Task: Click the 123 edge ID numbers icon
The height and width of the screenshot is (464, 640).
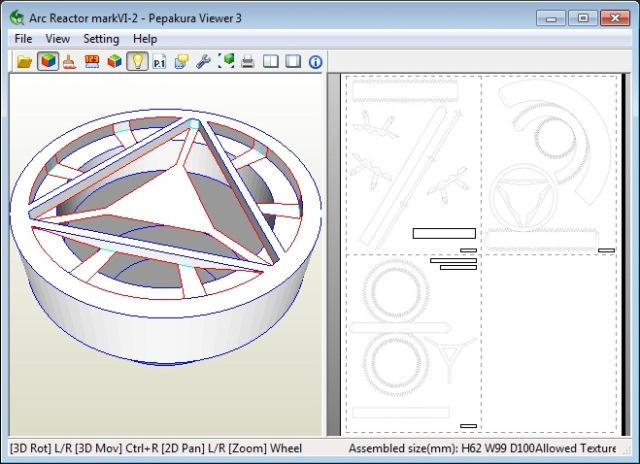Action: click(x=92, y=62)
